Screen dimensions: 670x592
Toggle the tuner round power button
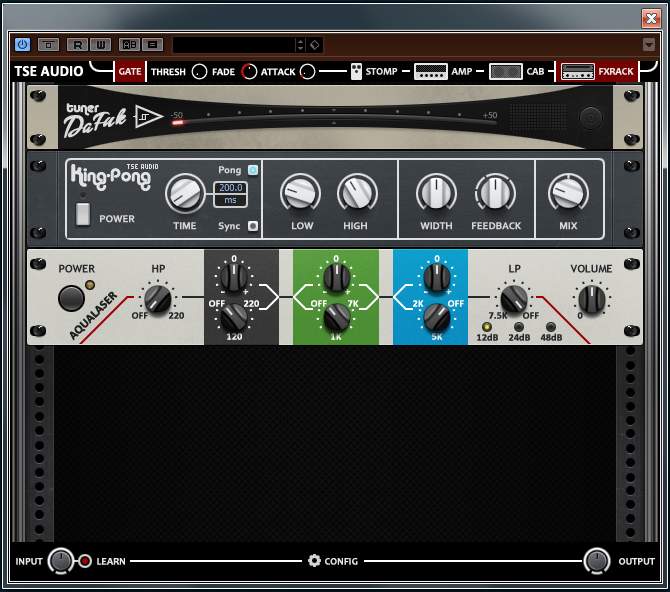(x=591, y=117)
